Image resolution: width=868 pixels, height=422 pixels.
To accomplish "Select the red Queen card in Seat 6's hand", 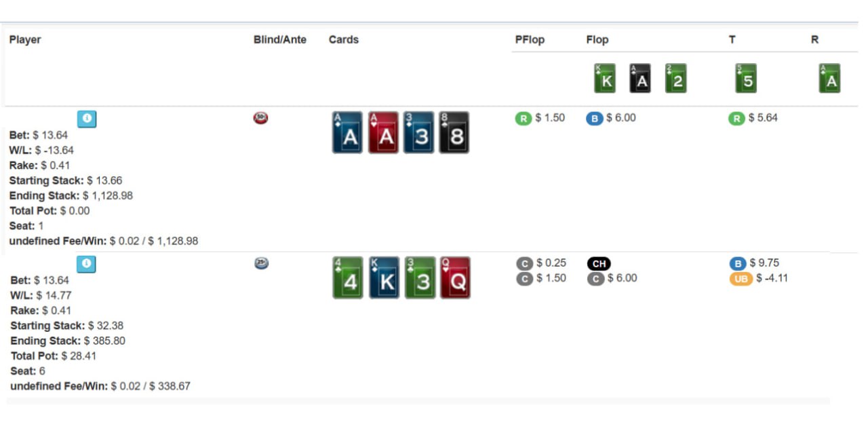I will pos(455,277).
